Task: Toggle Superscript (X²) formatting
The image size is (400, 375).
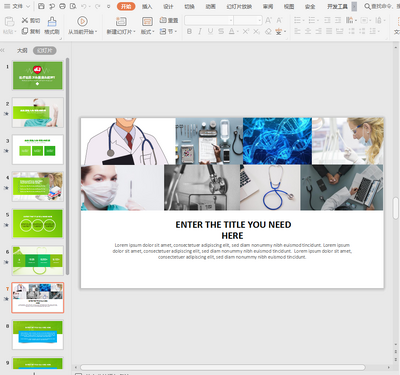Action: (245, 31)
